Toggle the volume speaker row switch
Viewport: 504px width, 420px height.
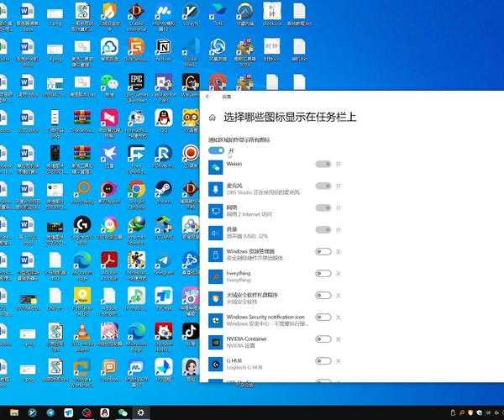point(323,230)
